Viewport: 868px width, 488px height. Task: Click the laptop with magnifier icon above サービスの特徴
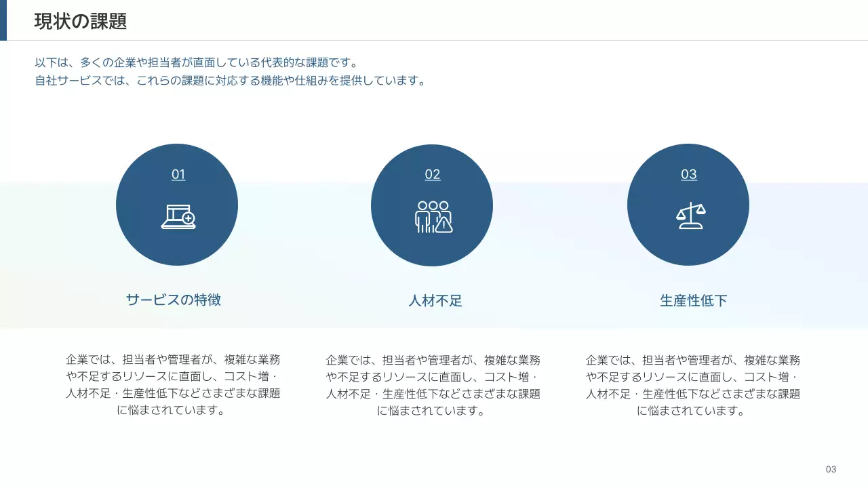coord(177,216)
